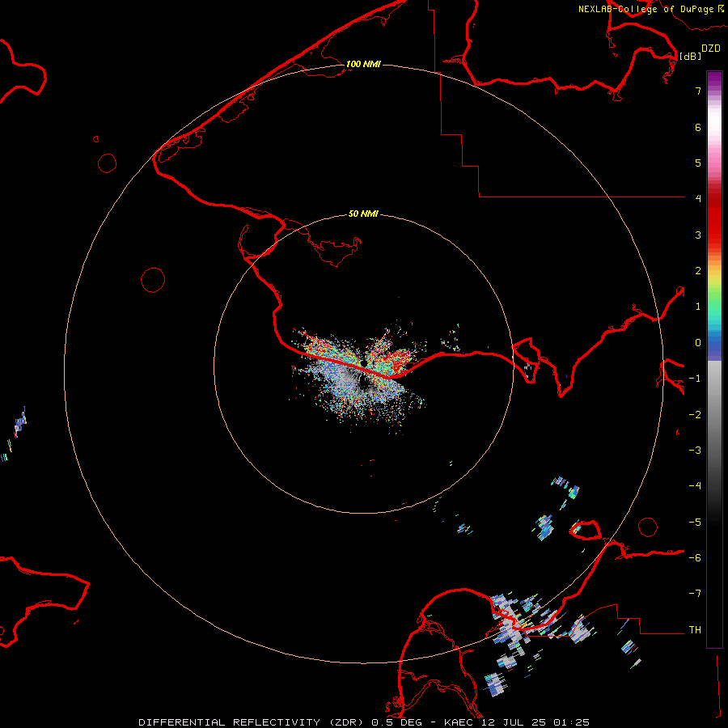Click the -3 value on color scale

coord(695,451)
